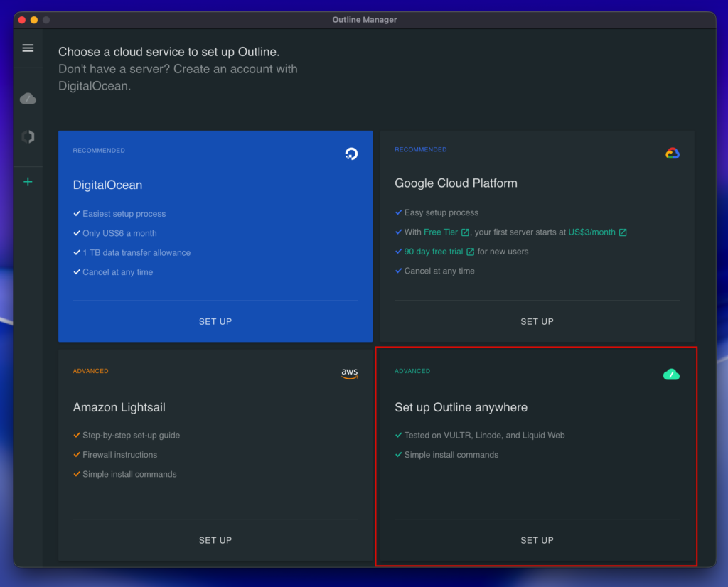Click the Outline Manager window title bar
This screenshot has width=728, height=587.
tap(365, 20)
